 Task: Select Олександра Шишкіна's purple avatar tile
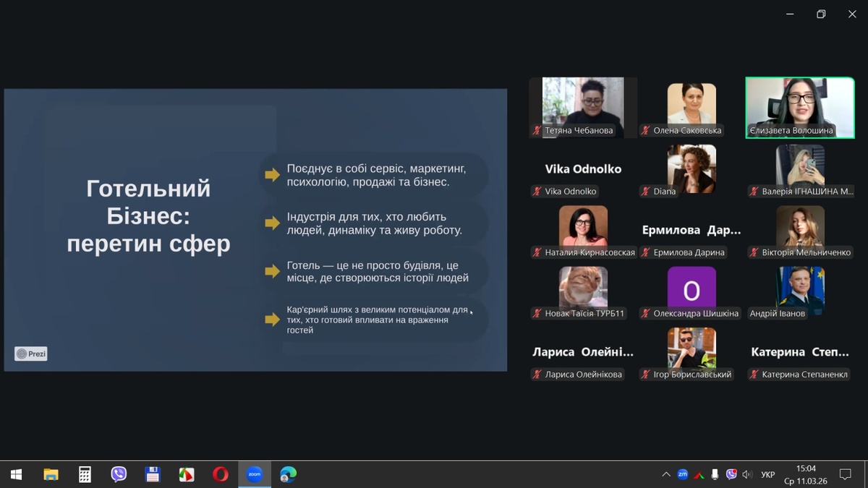click(x=692, y=291)
